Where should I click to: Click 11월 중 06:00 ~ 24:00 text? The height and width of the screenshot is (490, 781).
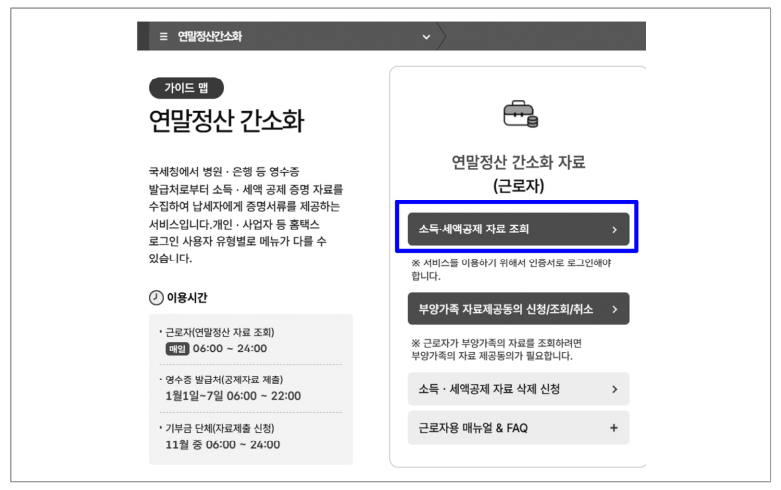(223, 445)
